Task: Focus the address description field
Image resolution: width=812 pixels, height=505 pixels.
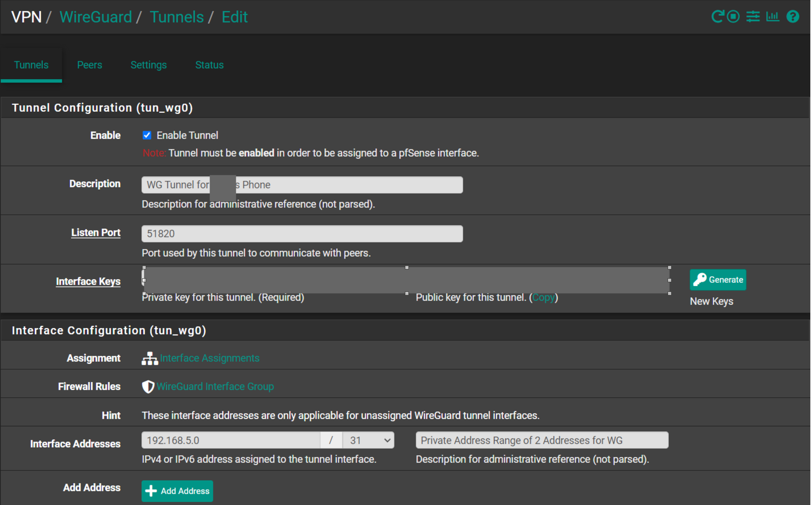Action: tap(542, 440)
